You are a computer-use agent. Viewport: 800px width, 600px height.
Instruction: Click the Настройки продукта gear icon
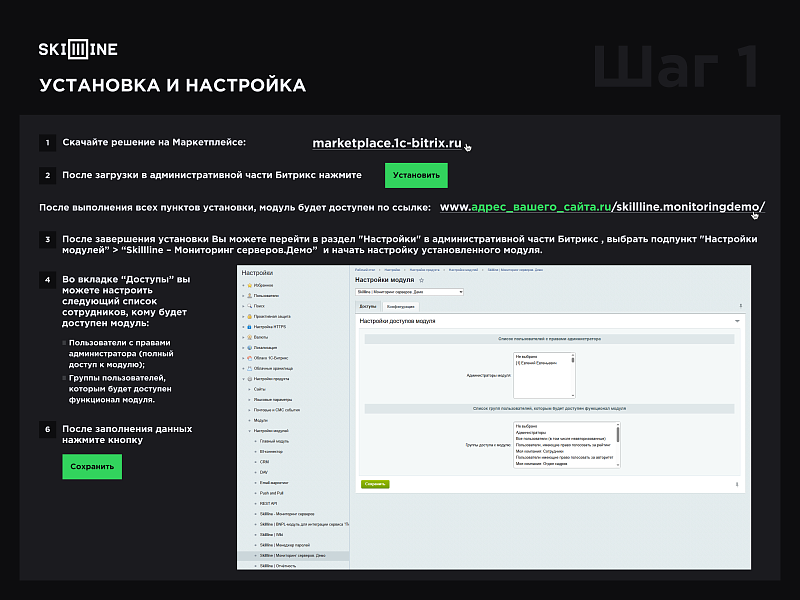[x=249, y=380]
